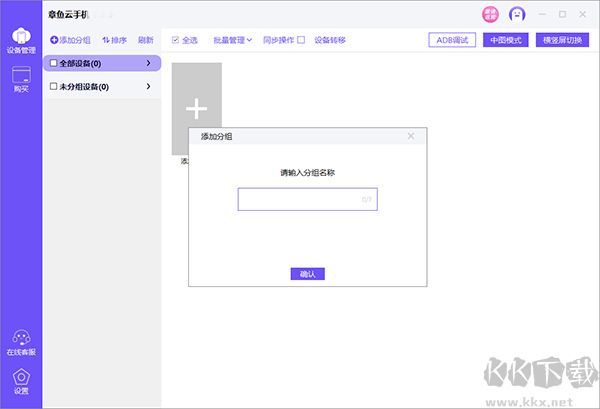Switch to Medium View mode (中图模式)

point(505,40)
